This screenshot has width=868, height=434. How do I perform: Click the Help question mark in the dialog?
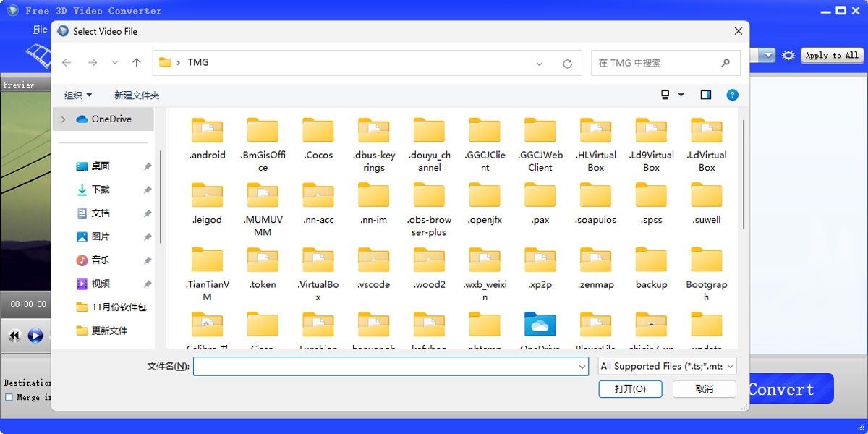click(x=732, y=94)
